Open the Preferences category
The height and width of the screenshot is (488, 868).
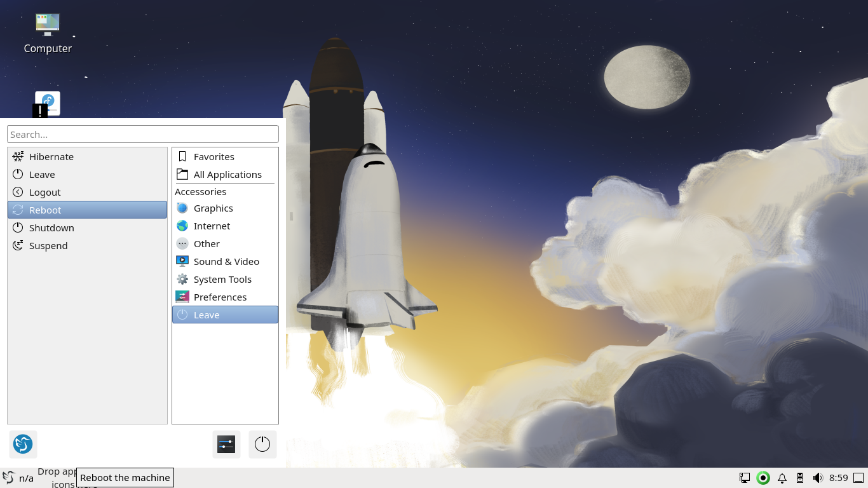(x=225, y=297)
